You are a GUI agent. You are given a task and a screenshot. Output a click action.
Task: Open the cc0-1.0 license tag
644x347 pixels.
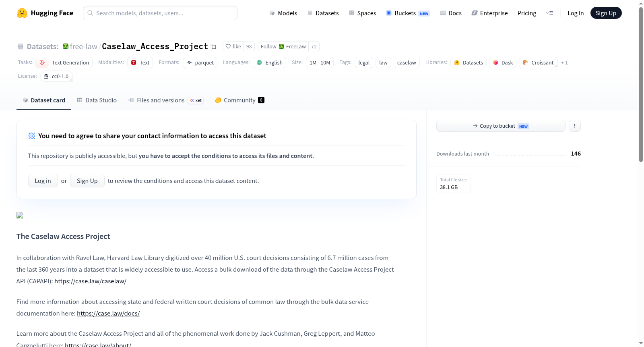pyautogui.click(x=56, y=76)
